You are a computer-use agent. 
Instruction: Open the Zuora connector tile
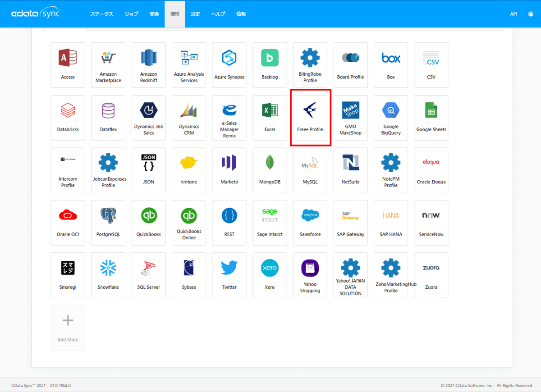click(431, 275)
